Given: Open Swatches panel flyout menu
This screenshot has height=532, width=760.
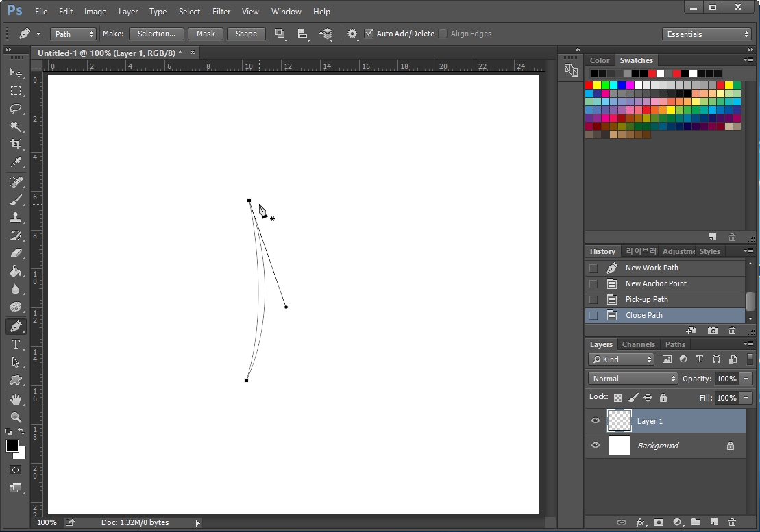Looking at the screenshot, I should 748,60.
